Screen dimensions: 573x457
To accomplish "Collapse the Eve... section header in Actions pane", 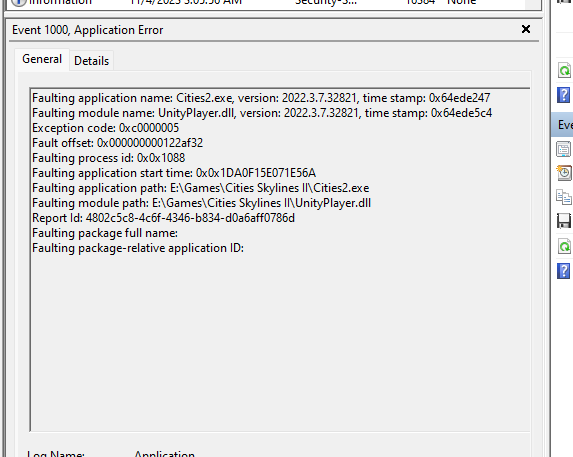I will pyautogui.click(x=562, y=125).
